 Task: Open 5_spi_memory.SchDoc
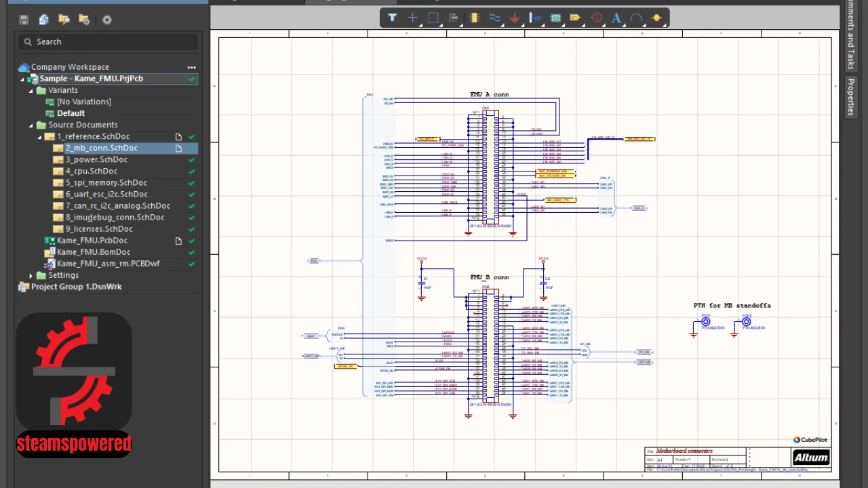click(x=106, y=182)
